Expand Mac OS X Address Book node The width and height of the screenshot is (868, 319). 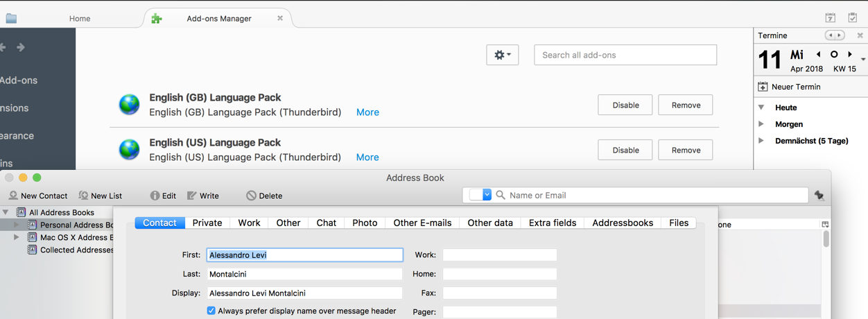[x=17, y=237]
